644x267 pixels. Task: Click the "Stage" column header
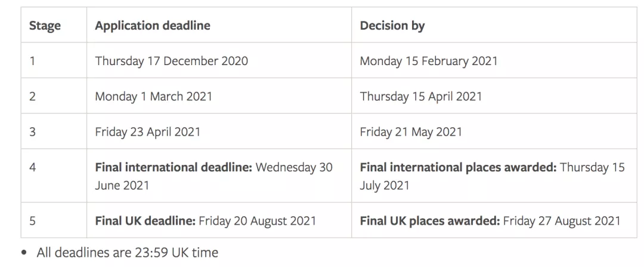(x=45, y=26)
